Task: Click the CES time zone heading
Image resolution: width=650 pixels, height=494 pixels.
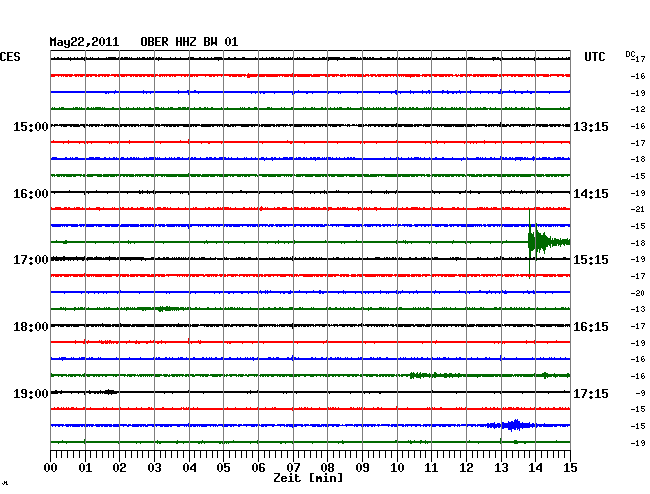Action: (10, 57)
